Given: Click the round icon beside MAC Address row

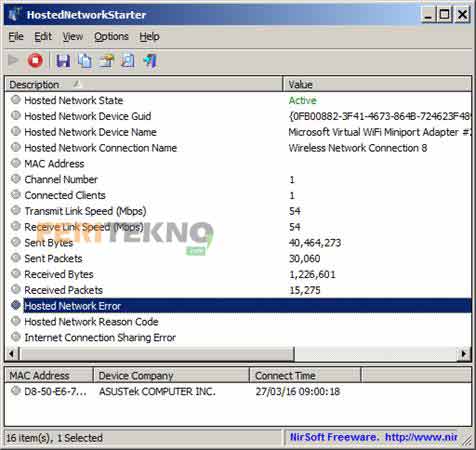Looking at the screenshot, I should coord(16,163).
